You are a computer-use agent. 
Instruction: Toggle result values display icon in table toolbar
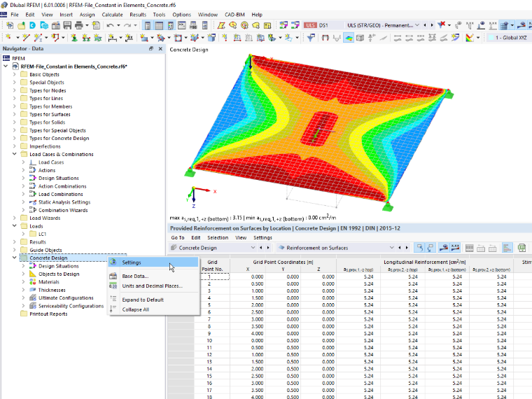455,248
